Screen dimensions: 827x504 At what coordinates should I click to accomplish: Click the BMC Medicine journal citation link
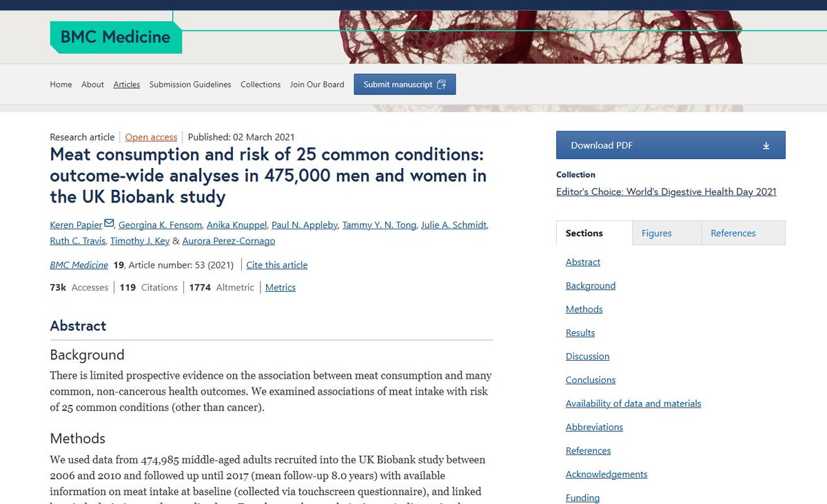tap(79, 265)
